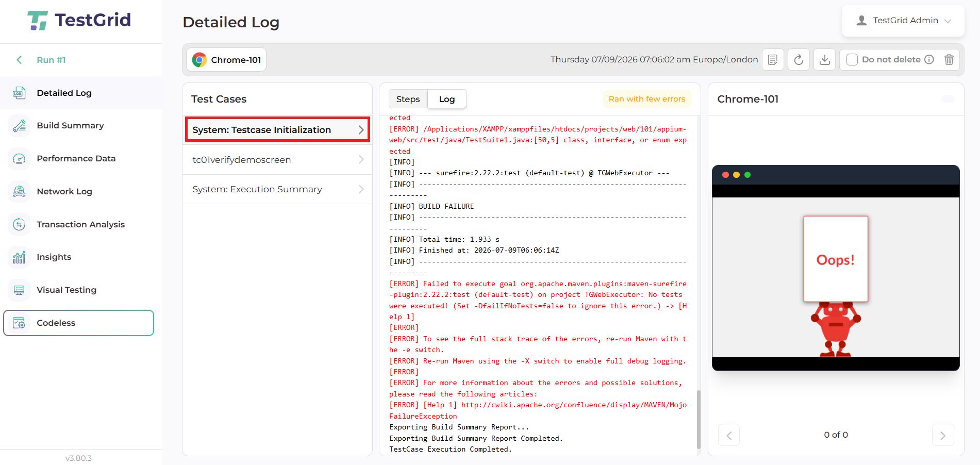
Task: Click the Detailed Log sidebar icon
Action: click(19, 93)
